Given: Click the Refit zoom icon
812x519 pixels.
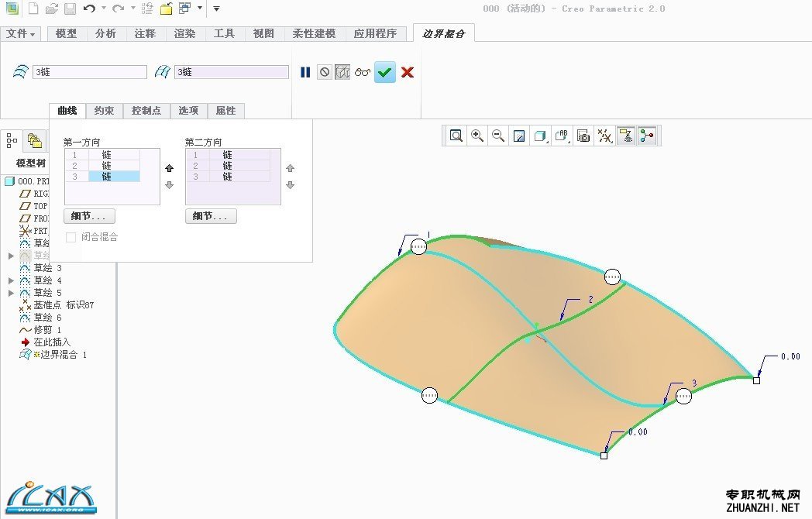Looking at the screenshot, I should (x=456, y=136).
